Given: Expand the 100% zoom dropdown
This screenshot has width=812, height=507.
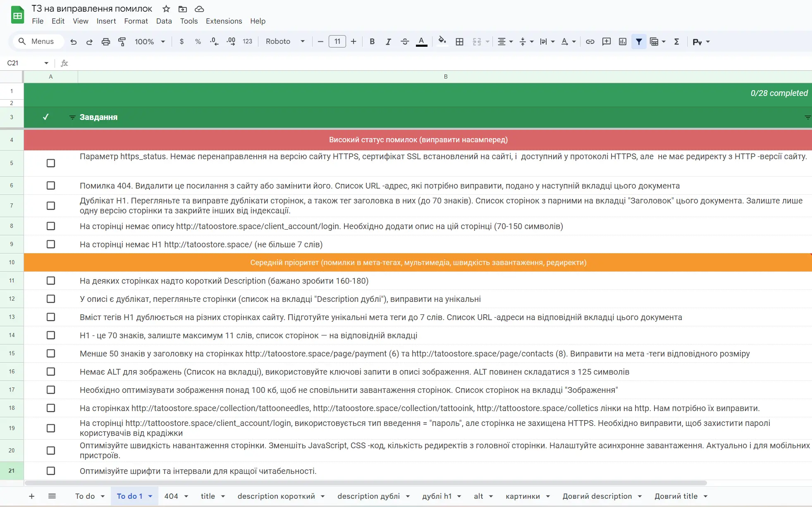Looking at the screenshot, I should [150, 42].
